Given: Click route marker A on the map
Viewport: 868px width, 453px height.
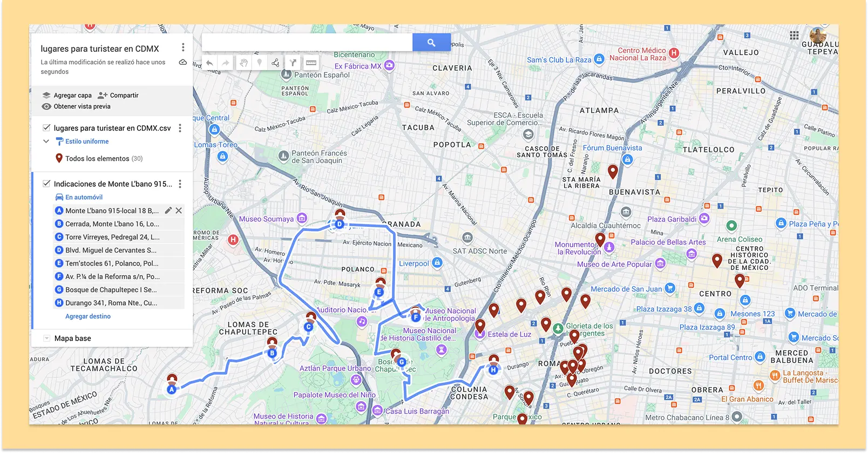Looking at the screenshot, I should 172,389.
